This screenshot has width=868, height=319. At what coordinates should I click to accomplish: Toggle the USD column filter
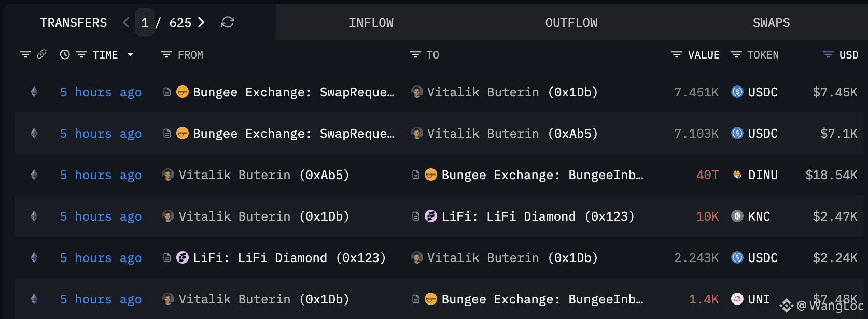(x=828, y=54)
